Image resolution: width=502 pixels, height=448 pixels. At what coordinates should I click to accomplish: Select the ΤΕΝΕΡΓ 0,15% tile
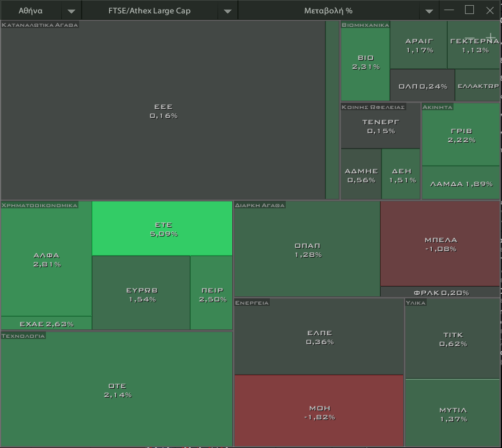(x=380, y=126)
